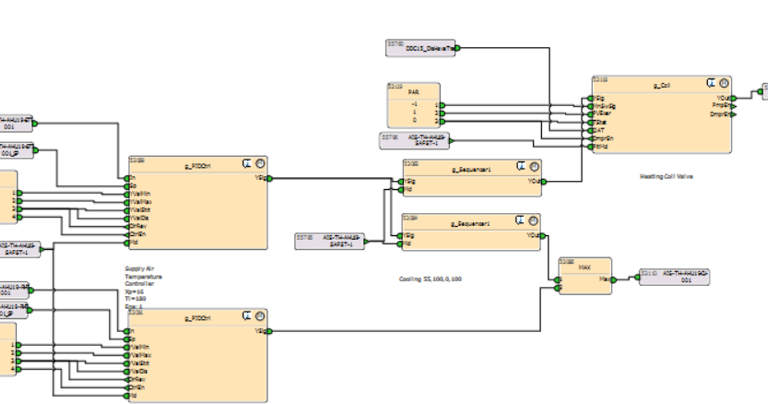Select Hld input of upper g_Sequencer1
Viewport: 768px width, 404px height.
point(401,189)
